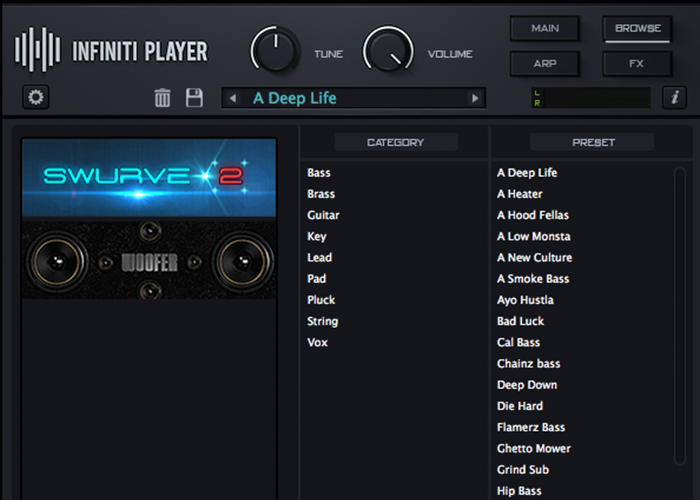Load the Grind Sub preset
This screenshot has width=700, height=500.
(x=523, y=470)
